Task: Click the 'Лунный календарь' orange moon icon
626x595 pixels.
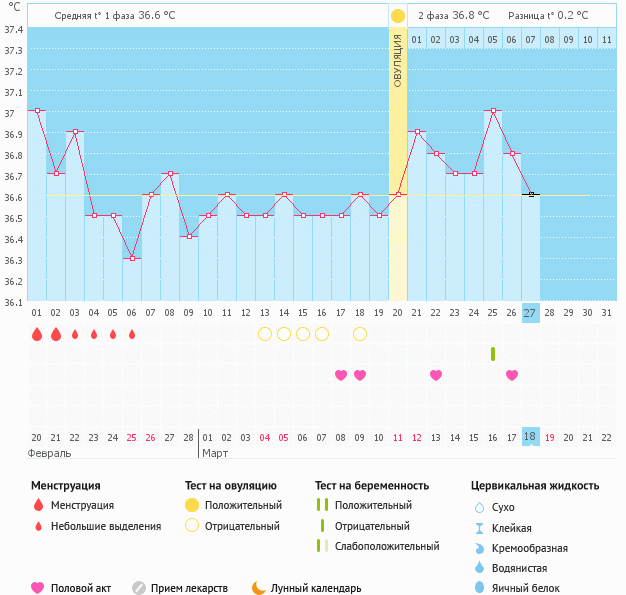Action: (x=259, y=588)
